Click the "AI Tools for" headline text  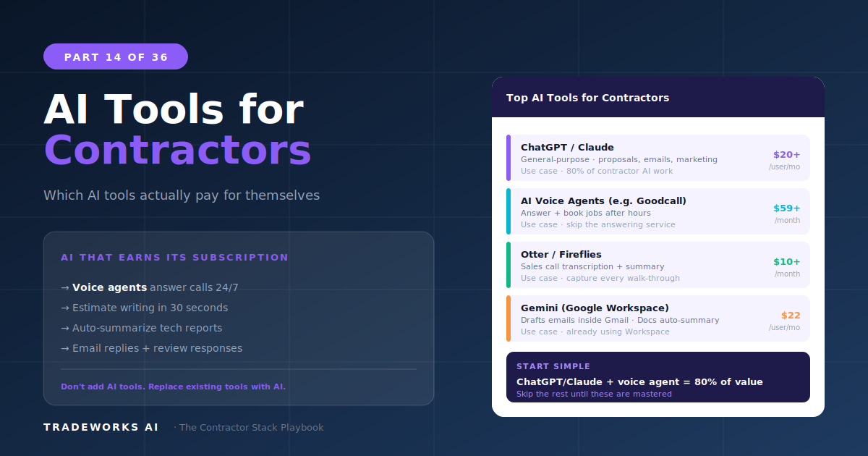tap(174, 110)
